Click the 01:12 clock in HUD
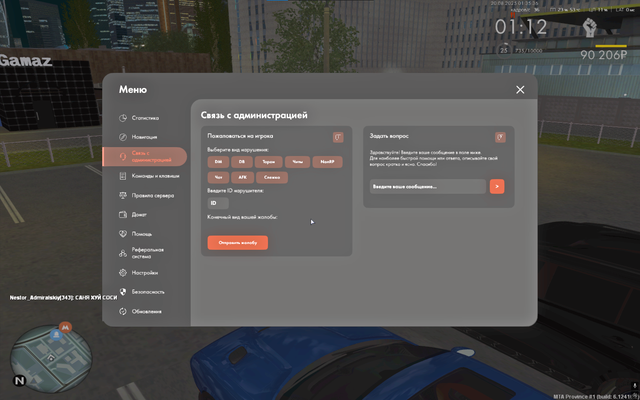The width and height of the screenshot is (640, 400). coord(521,27)
